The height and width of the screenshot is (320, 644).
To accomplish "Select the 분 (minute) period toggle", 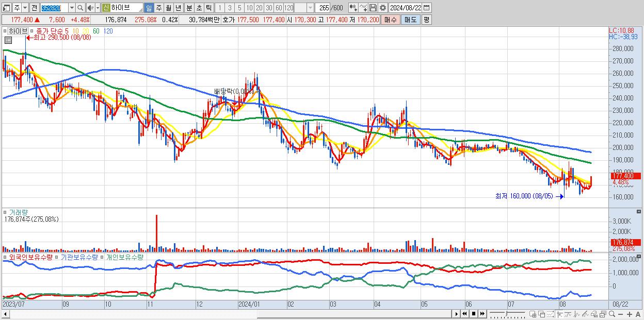I will click(x=189, y=8).
